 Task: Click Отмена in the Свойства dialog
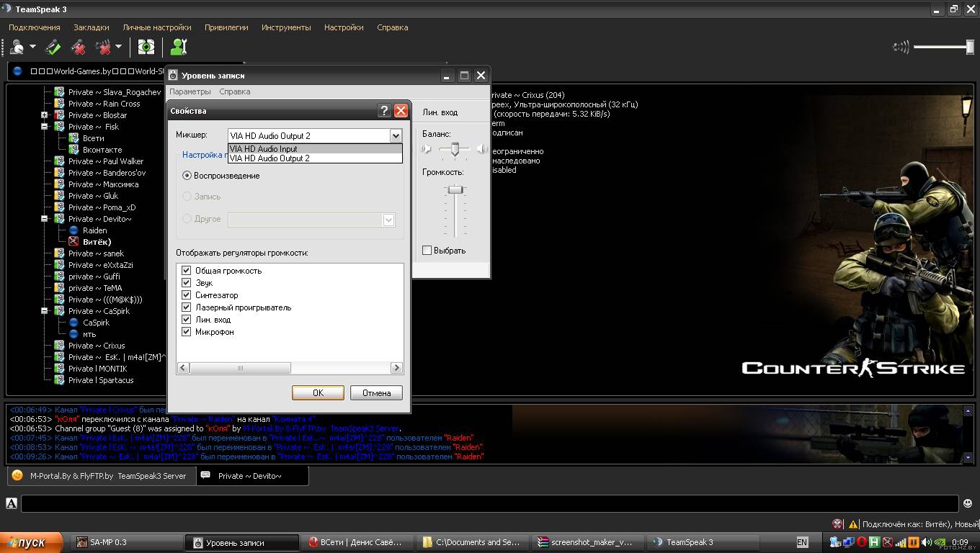point(376,392)
